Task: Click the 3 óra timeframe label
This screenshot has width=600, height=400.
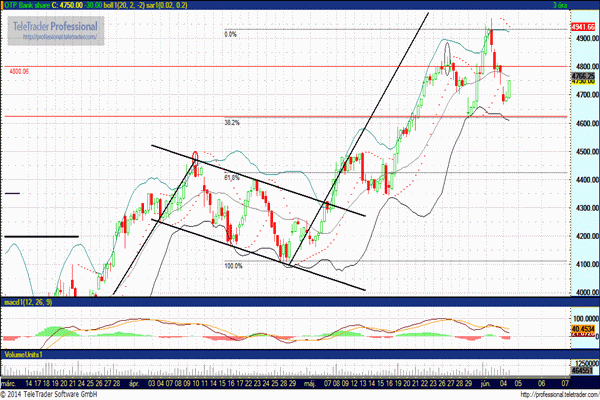Action: coord(560,5)
